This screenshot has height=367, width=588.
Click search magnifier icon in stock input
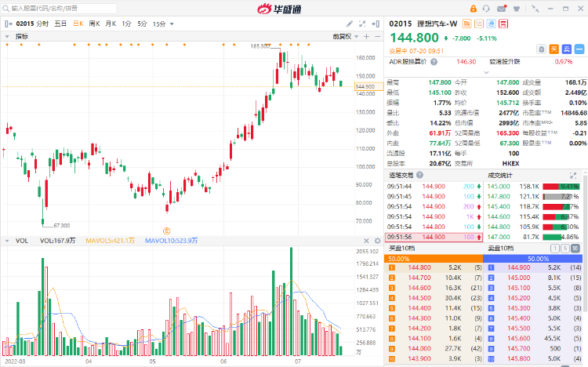point(5,9)
